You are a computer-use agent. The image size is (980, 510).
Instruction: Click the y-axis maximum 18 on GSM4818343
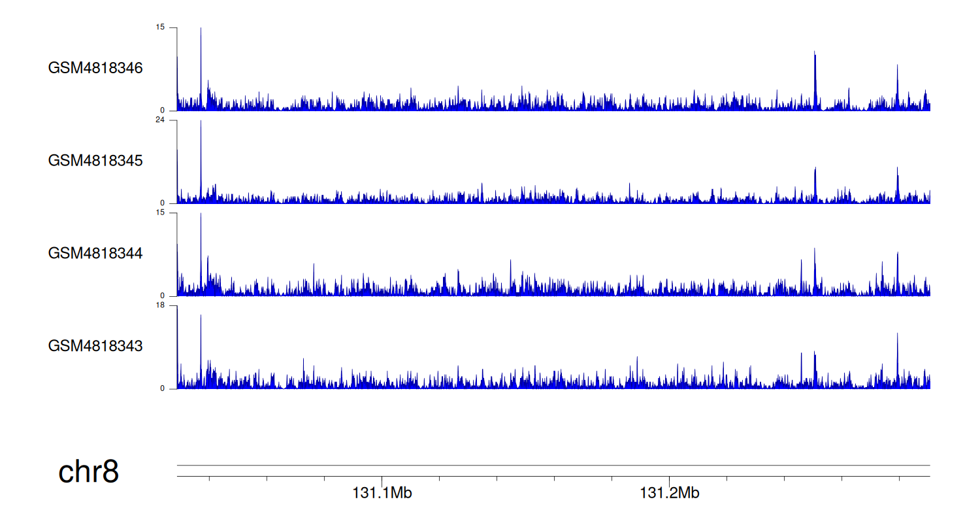point(160,305)
